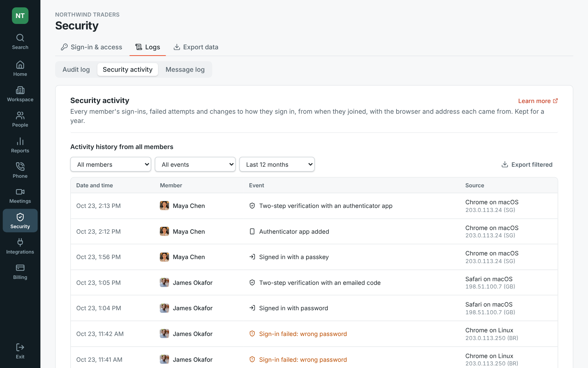Screen dimensions: 588x368
Task: Click Sign-in failed text at 11:41 AM
Action: 303,360
